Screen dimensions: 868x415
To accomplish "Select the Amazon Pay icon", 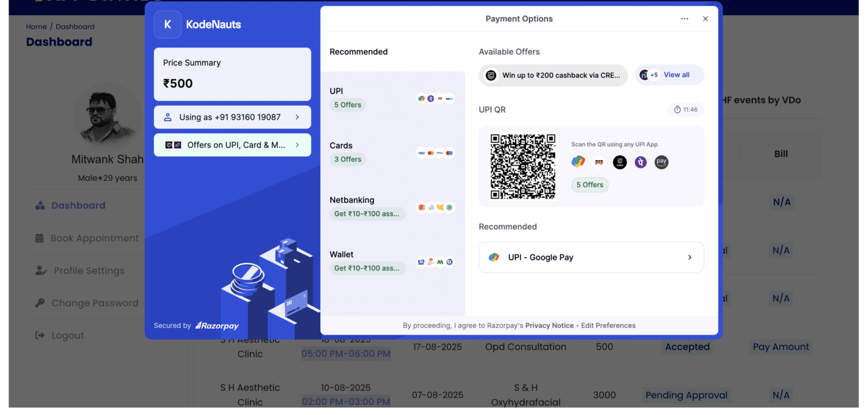I will pos(661,162).
